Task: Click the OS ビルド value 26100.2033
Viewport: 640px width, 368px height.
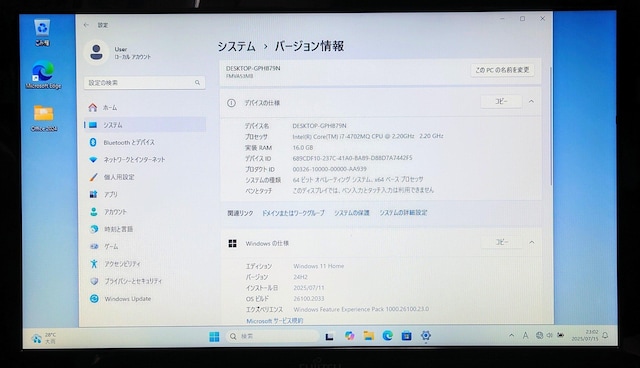Action: point(309,299)
